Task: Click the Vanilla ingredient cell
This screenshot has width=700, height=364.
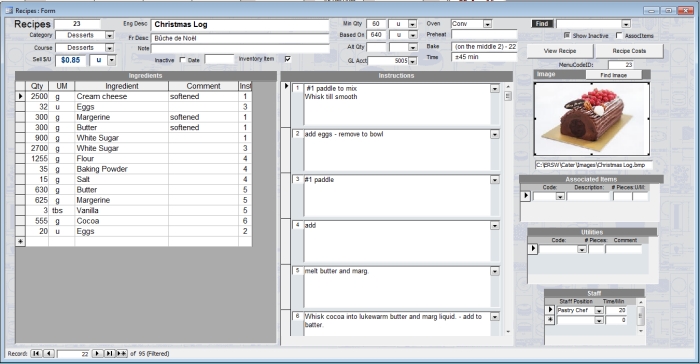Action: click(121, 210)
